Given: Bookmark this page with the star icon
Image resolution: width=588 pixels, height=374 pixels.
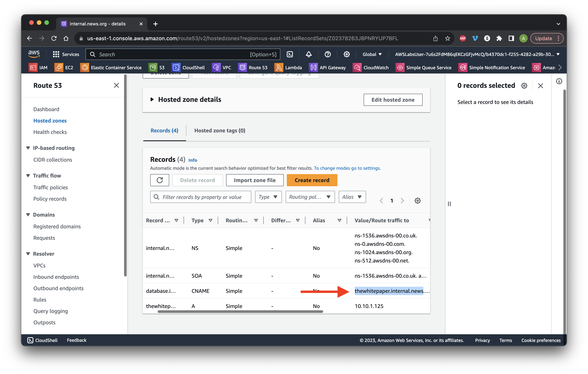Looking at the screenshot, I should click(447, 38).
